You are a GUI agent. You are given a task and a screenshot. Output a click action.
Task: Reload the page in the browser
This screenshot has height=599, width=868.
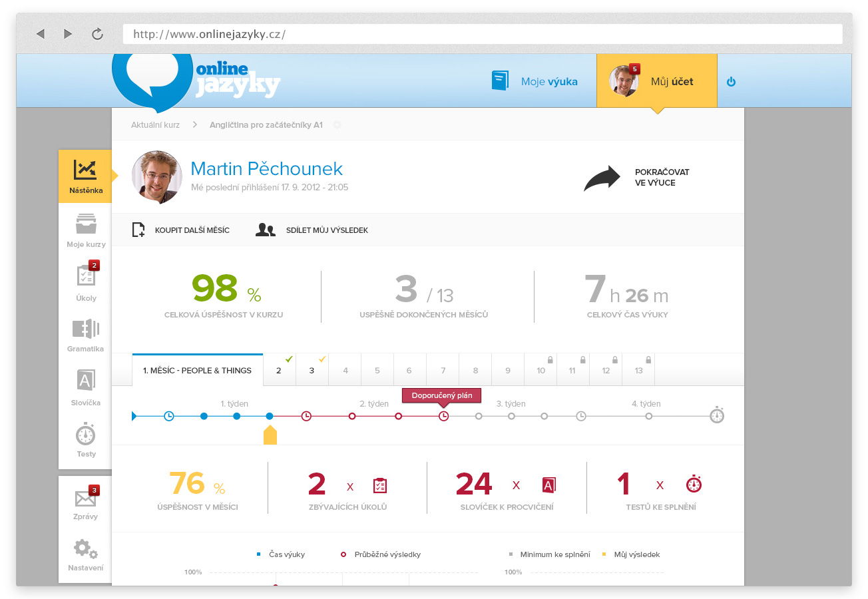point(97,34)
